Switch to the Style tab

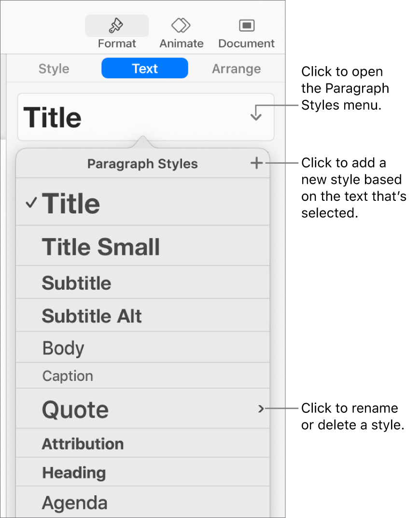coord(54,69)
